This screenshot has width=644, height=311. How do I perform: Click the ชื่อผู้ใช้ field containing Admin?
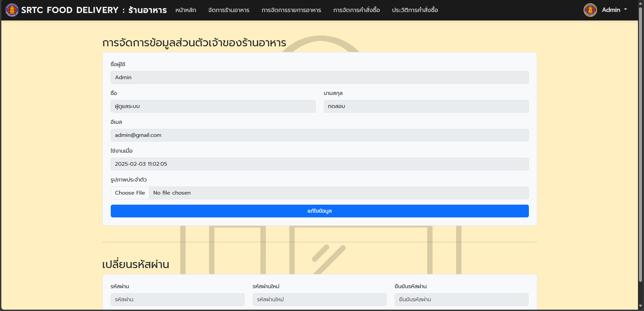pyautogui.click(x=319, y=77)
